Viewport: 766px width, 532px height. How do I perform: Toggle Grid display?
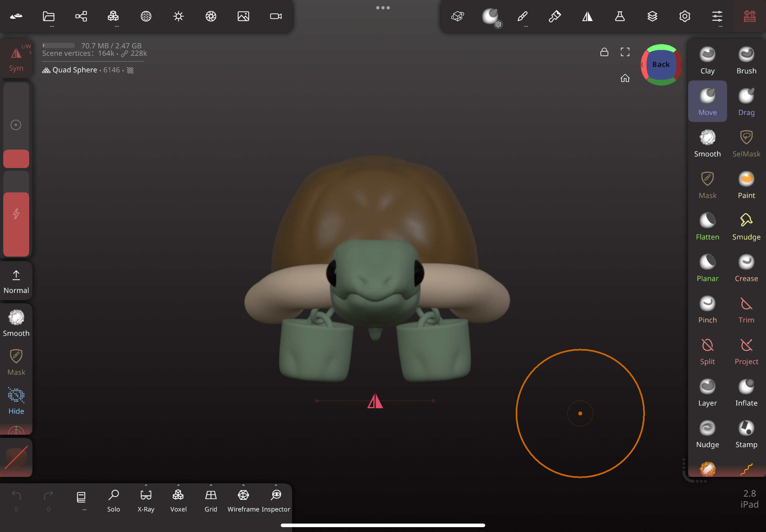coord(211,501)
